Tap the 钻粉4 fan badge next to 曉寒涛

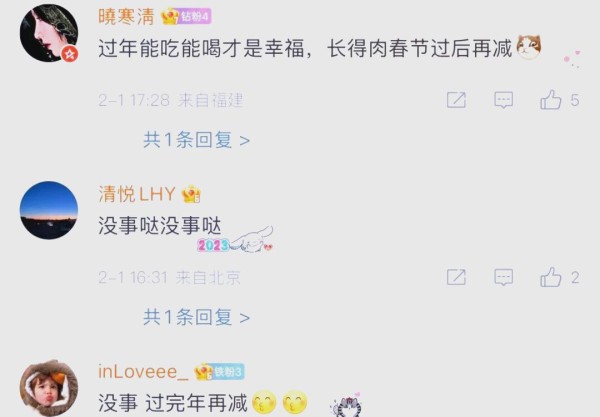[195, 16]
